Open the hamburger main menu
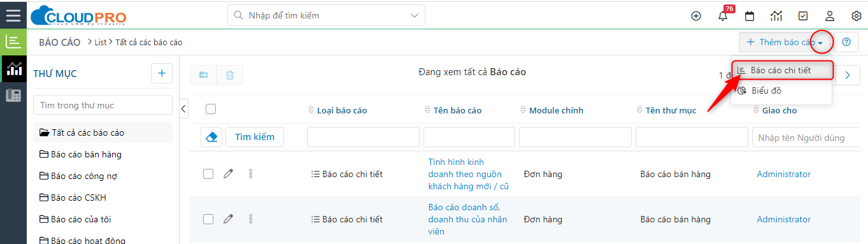The height and width of the screenshot is (244, 868). pyautogui.click(x=13, y=15)
